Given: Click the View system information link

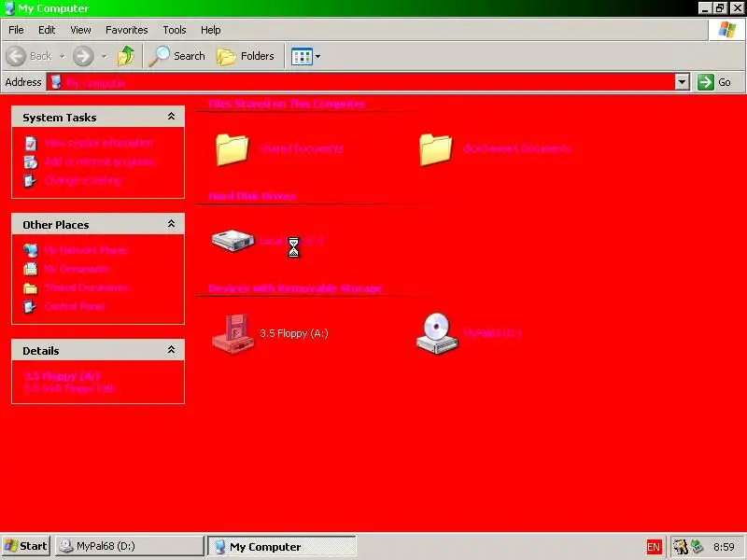Looking at the screenshot, I should 99,143.
